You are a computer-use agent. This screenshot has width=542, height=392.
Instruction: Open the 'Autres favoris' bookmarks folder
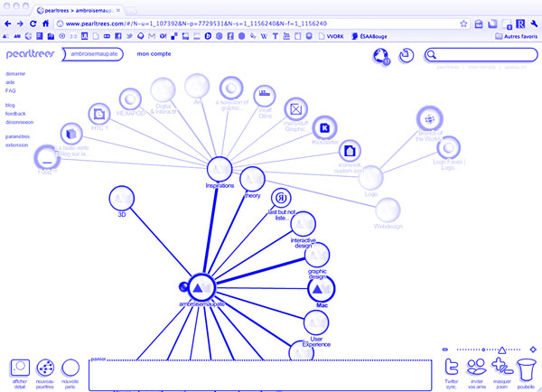517,36
